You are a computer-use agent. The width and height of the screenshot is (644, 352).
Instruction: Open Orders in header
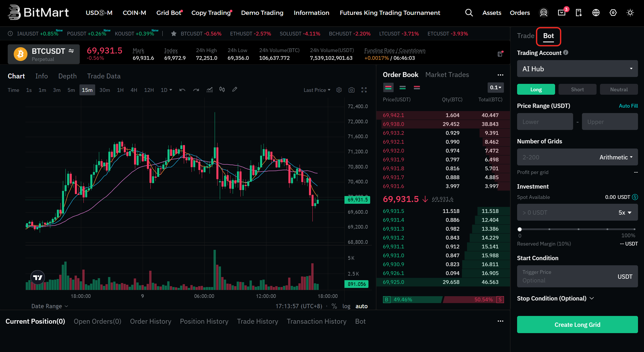pos(520,13)
